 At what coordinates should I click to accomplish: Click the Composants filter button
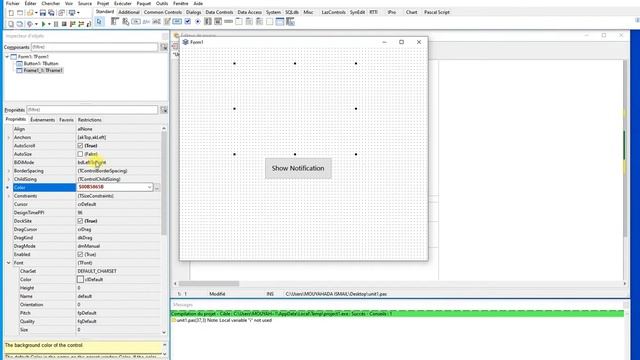[164, 47]
